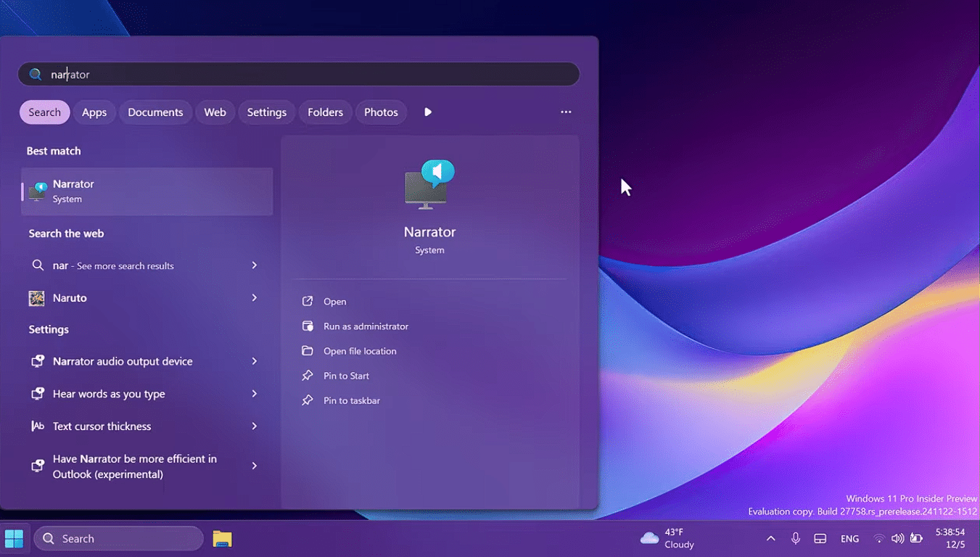Viewport: 980px width, 557px height.
Task: Choose Pin to Start
Action: (347, 376)
